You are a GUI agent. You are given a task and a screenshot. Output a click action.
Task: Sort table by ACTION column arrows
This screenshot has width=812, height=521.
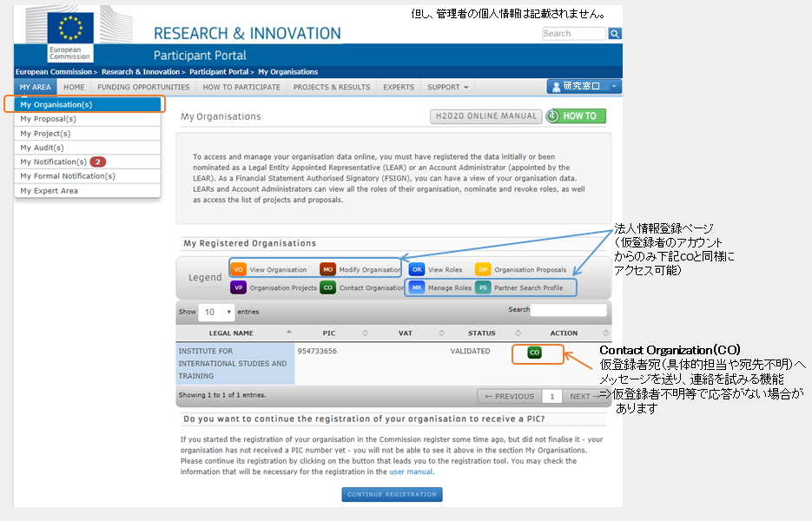click(x=606, y=333)
